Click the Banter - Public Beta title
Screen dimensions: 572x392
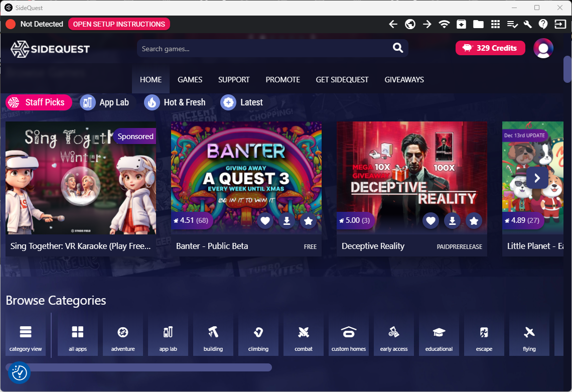pyautogui.click(x=212, y=246)
